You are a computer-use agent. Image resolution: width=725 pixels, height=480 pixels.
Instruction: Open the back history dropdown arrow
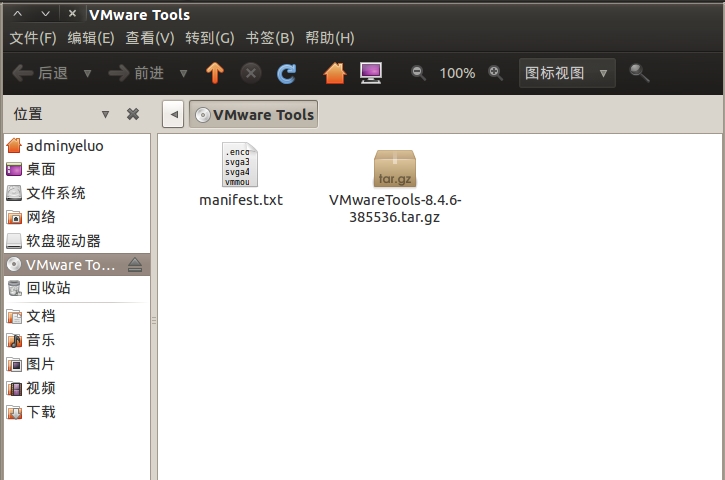87,73
